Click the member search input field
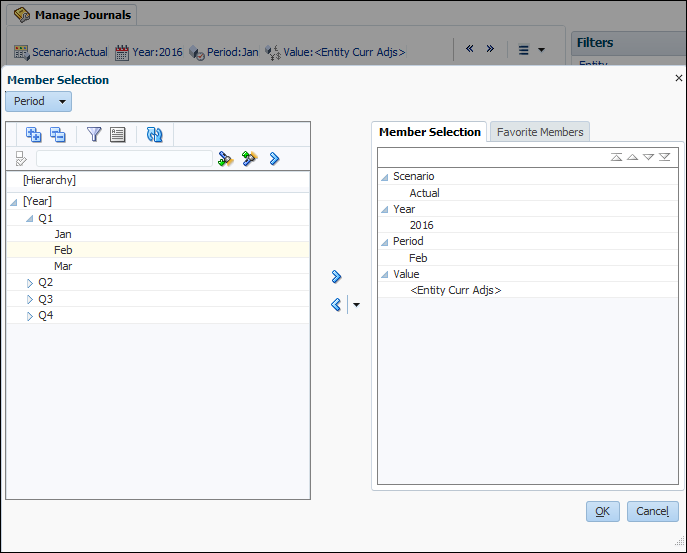This screenshot has width=687, height=553. (x=124, y=159)
